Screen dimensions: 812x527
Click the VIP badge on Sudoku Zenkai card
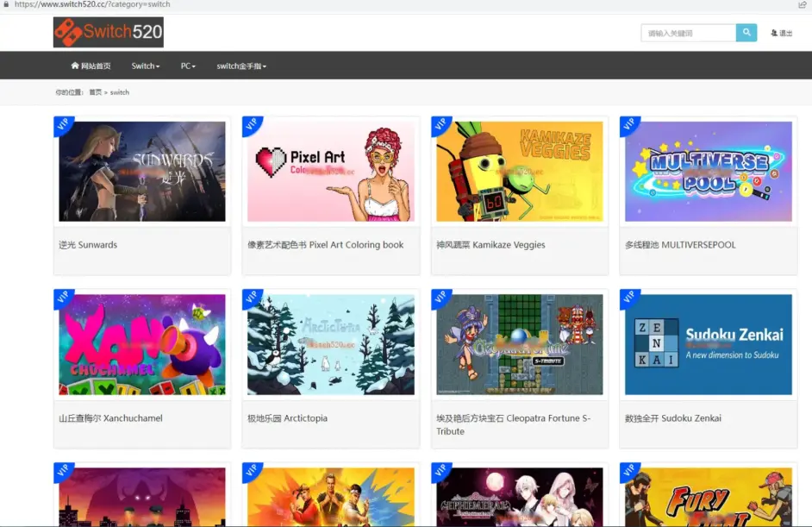pyautogui.click(x=628, y=298)
